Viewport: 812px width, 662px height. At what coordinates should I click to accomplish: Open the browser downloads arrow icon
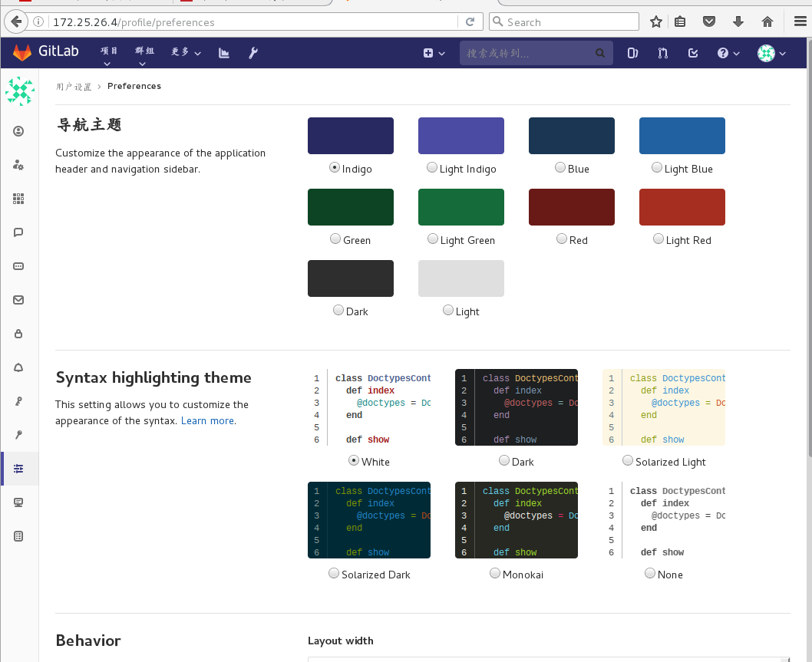738,21
